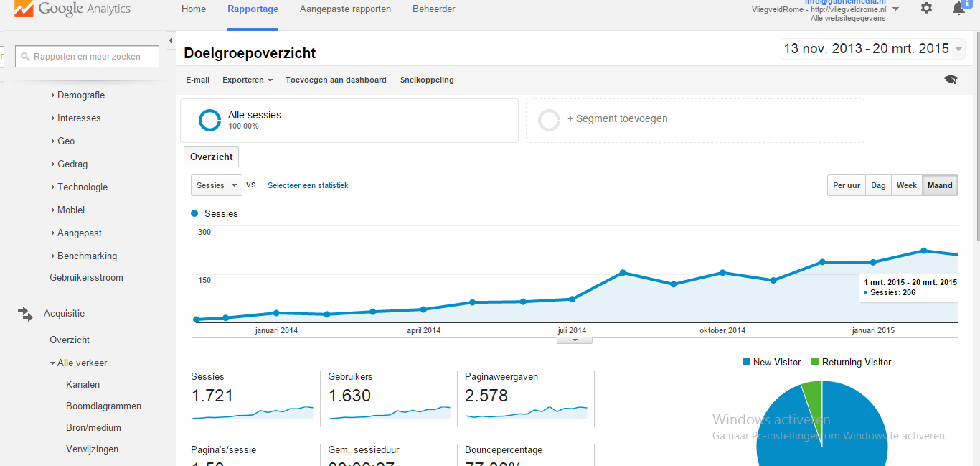The image size is (980, 466).
Task: Open the education graduation cap icon
Action: 951,80
